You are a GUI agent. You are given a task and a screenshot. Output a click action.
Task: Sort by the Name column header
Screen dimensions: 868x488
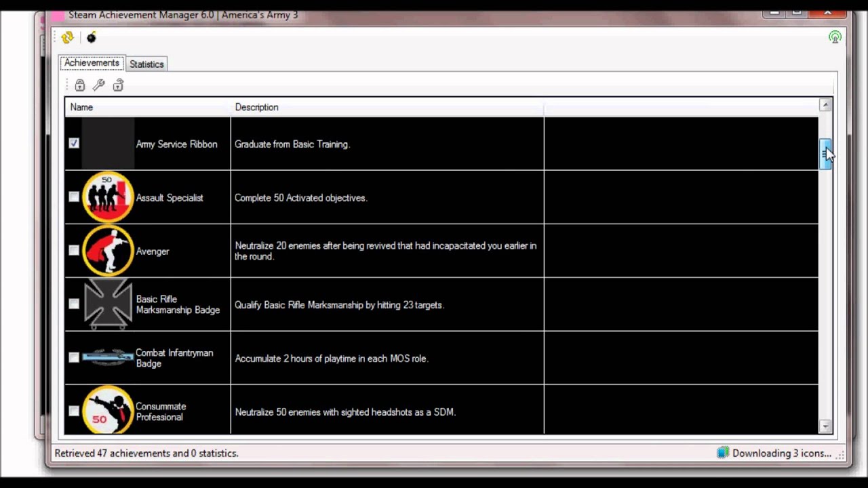148,107
